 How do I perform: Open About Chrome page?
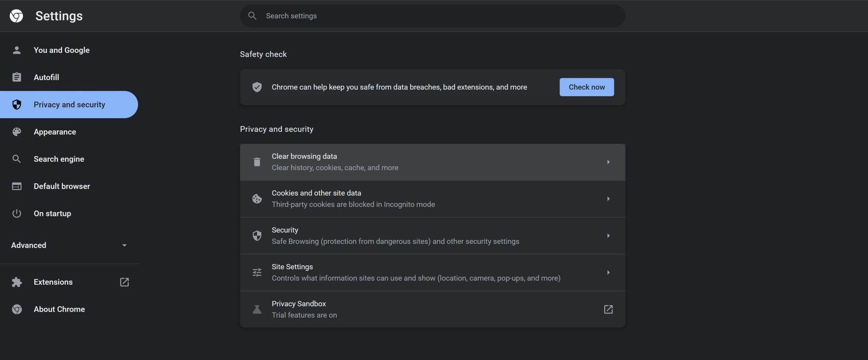[59, 309]
